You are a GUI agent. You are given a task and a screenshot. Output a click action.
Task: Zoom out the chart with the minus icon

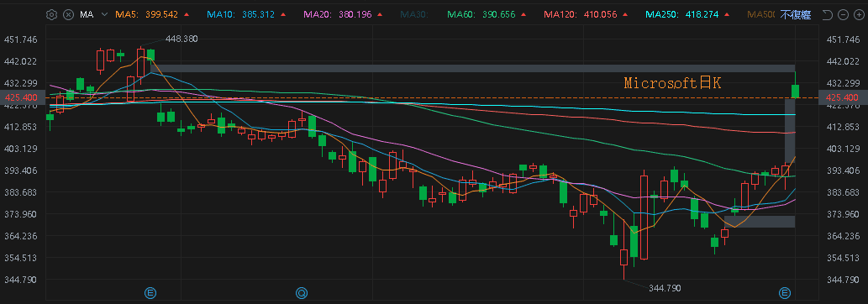point(843,15)
